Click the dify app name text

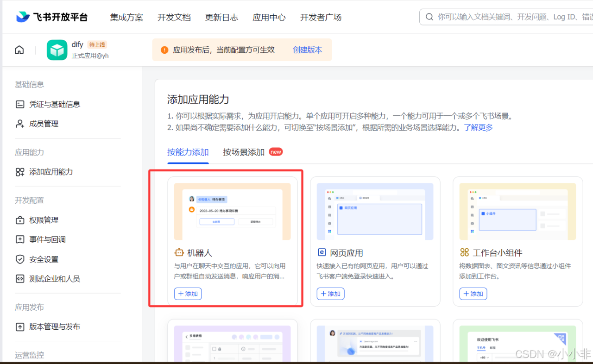pyautogui.click(x=77, y=44)
